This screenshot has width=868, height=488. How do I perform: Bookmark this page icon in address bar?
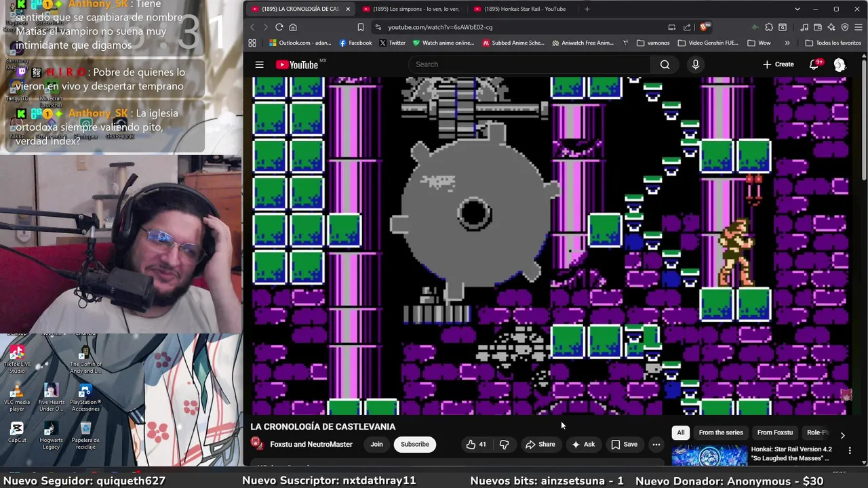(x=360, y=27)
